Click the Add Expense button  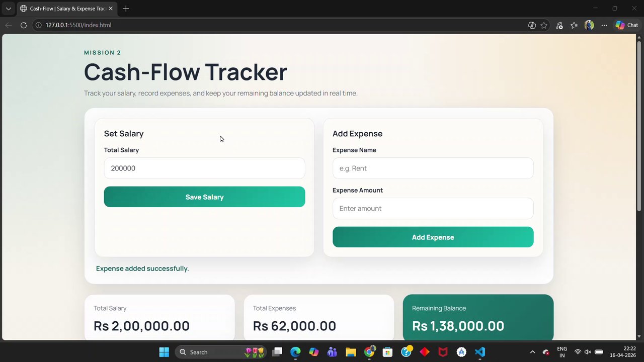[433, 237]
